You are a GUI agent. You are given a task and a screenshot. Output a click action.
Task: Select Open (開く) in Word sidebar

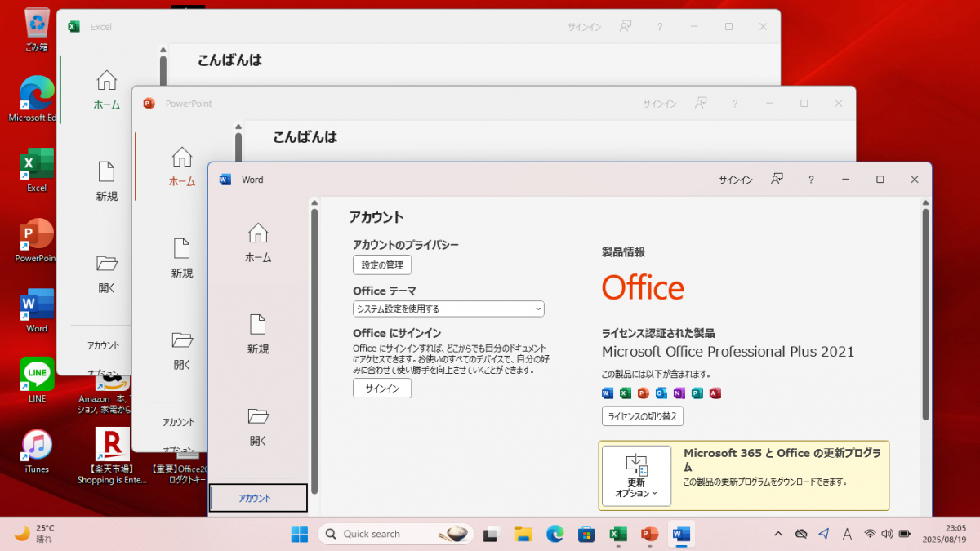[258, 425]
